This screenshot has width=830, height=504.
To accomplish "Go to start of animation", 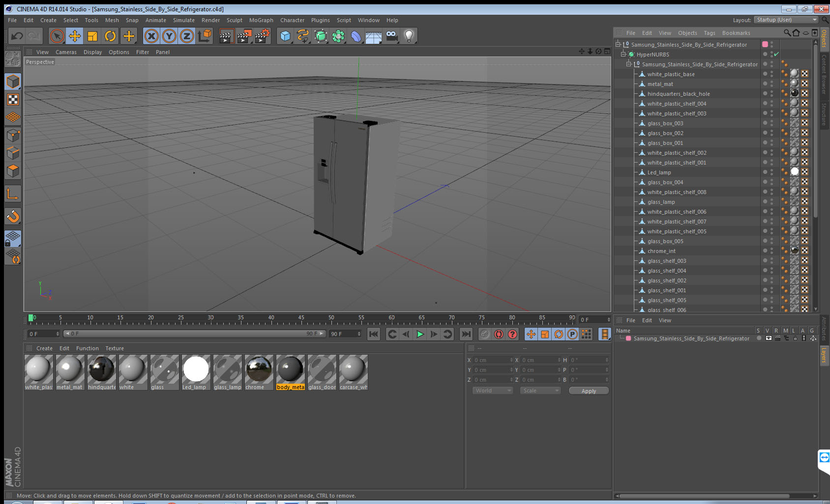I will click(374, 334).
